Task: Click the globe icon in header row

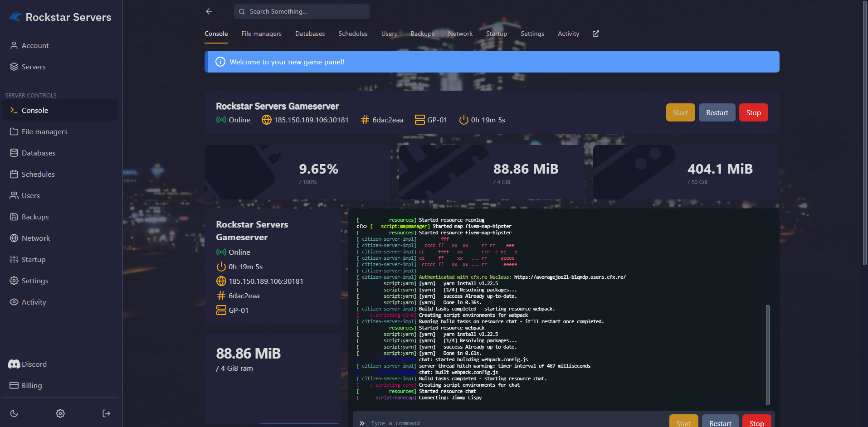Action: (267, 120)
